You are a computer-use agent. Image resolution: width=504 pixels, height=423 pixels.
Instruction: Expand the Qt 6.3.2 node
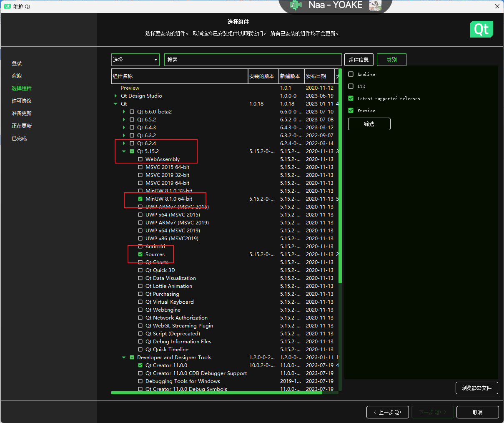[124, 136]
